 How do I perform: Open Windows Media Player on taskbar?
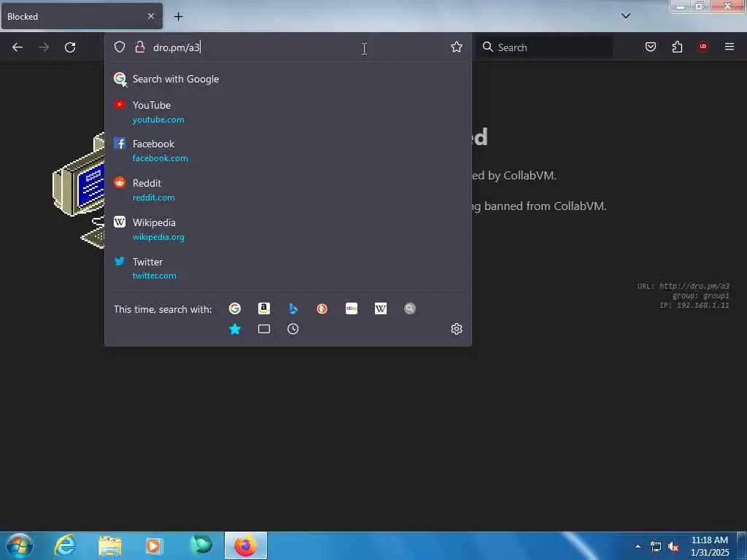(154, 546)
